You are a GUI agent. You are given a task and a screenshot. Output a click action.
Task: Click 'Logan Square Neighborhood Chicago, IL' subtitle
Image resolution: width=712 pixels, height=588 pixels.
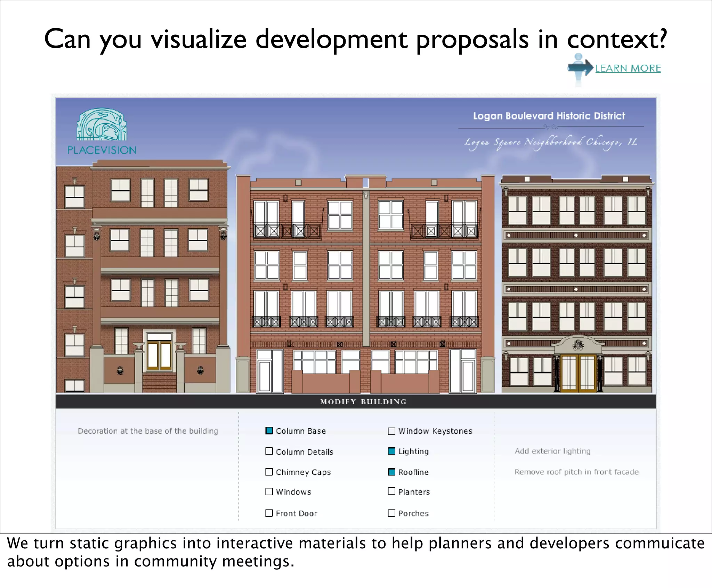pos(551,142)
